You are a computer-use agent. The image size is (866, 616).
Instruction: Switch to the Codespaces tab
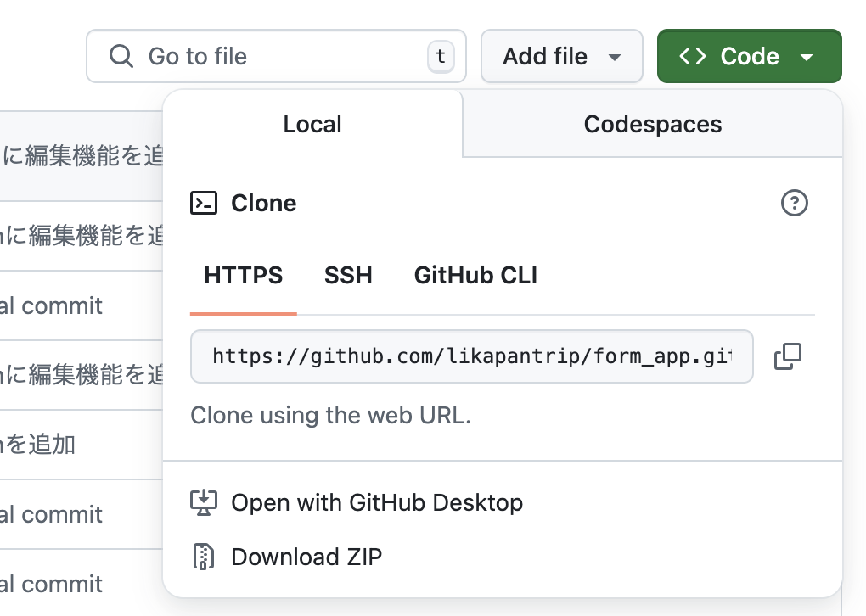point(652,124)
